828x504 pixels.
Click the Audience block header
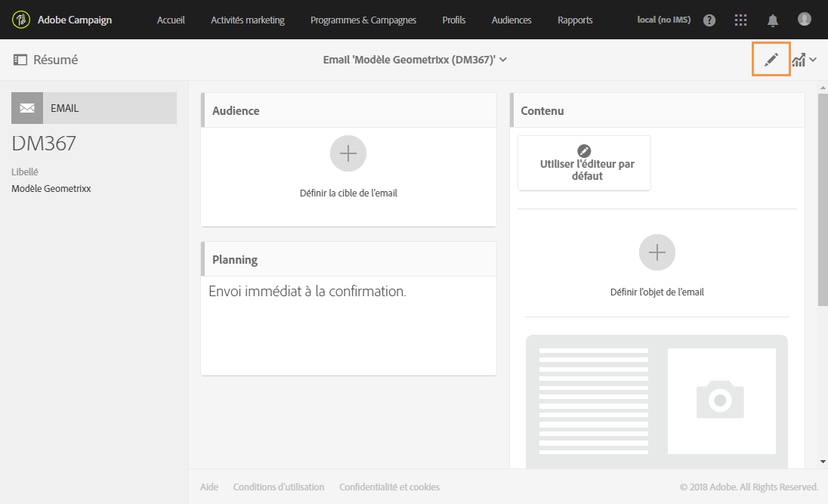(x=348, y=110)
